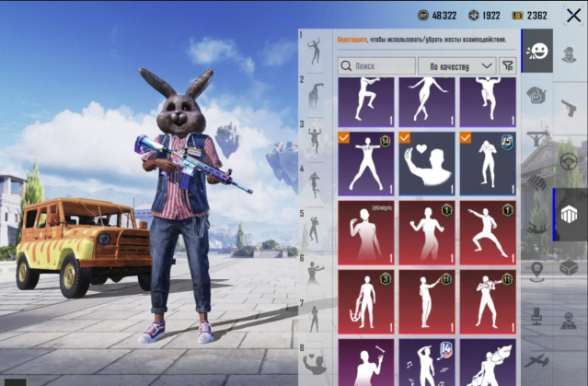Select the red rifle-aiming emote with badge 11
588x386 pixels.
click(x=488, y=302)
